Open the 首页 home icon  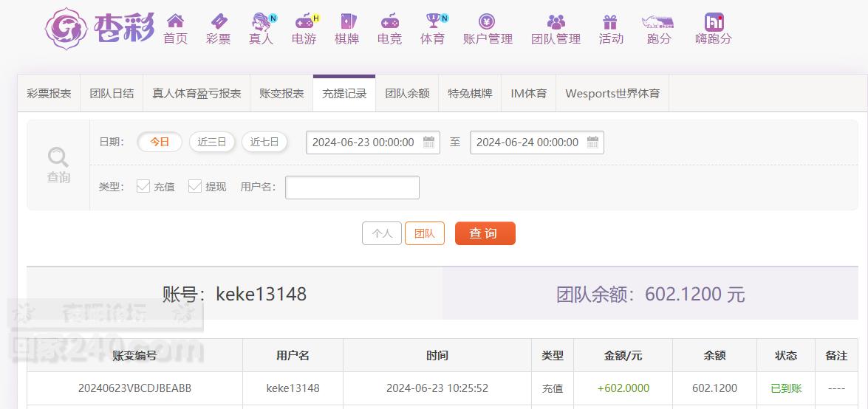coord(176,21)
